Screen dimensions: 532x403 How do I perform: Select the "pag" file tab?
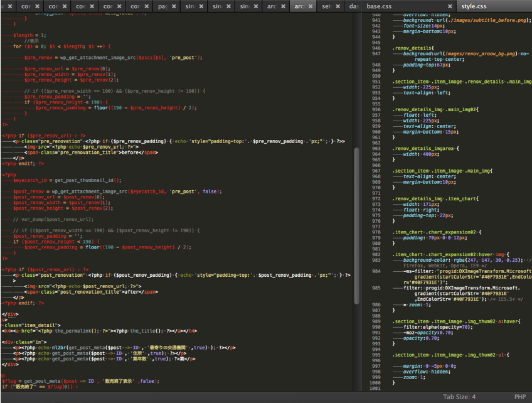pos(162,6)
